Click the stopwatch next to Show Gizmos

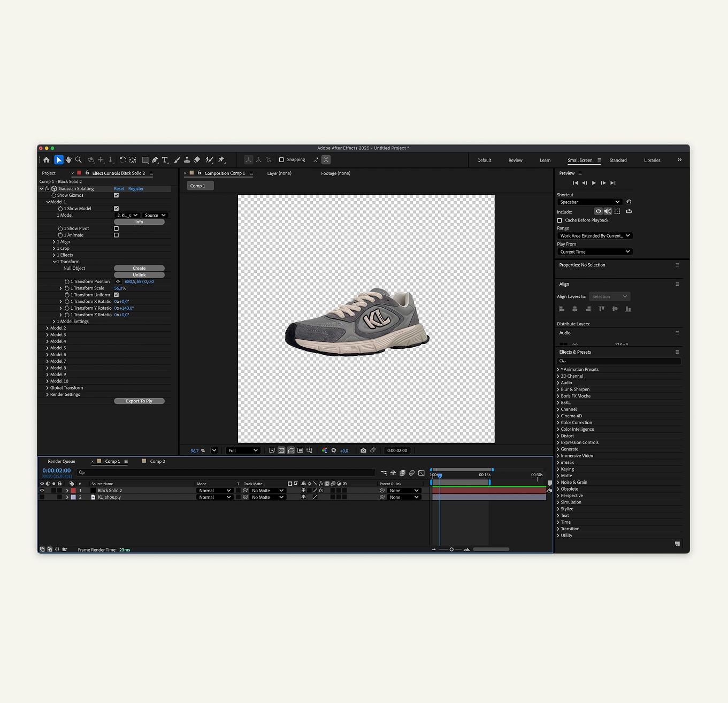point(53,195)
